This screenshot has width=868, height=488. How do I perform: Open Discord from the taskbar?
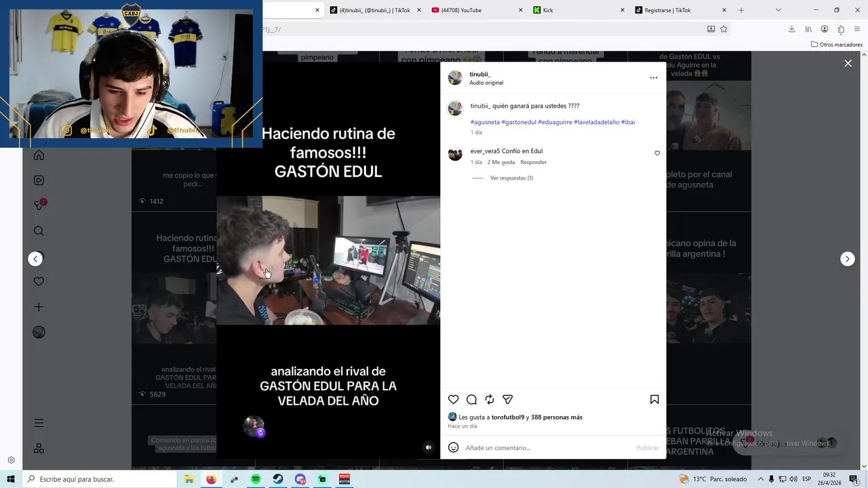tap(300, 479)
